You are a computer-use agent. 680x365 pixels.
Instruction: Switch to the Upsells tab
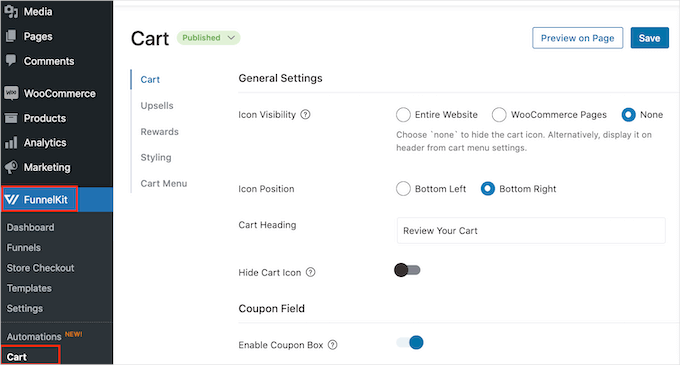pyautogui.click(x=157, y=106)
